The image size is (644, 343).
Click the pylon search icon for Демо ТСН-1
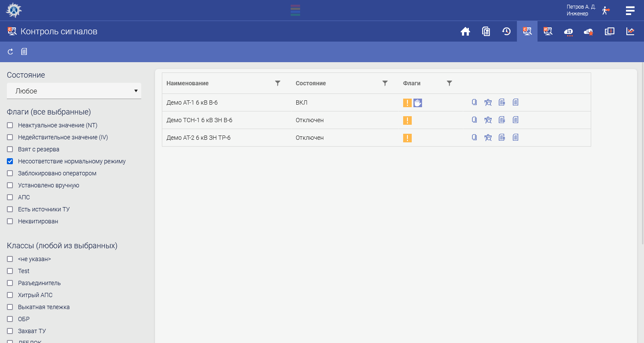tap(488, 120)
